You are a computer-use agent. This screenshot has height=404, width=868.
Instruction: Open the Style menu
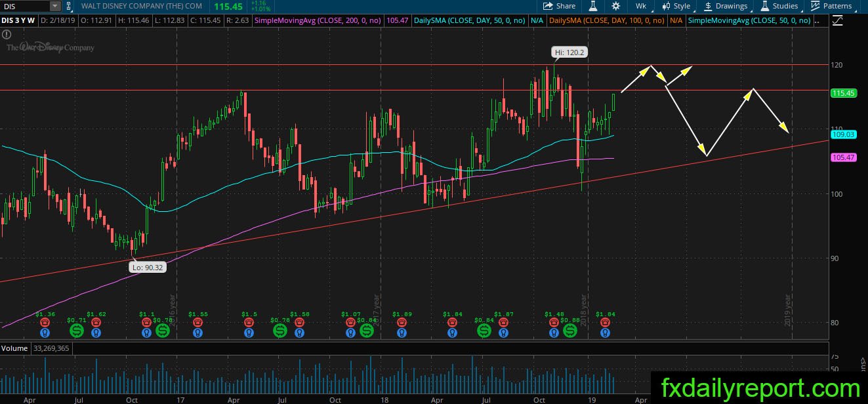pos(677,6)
